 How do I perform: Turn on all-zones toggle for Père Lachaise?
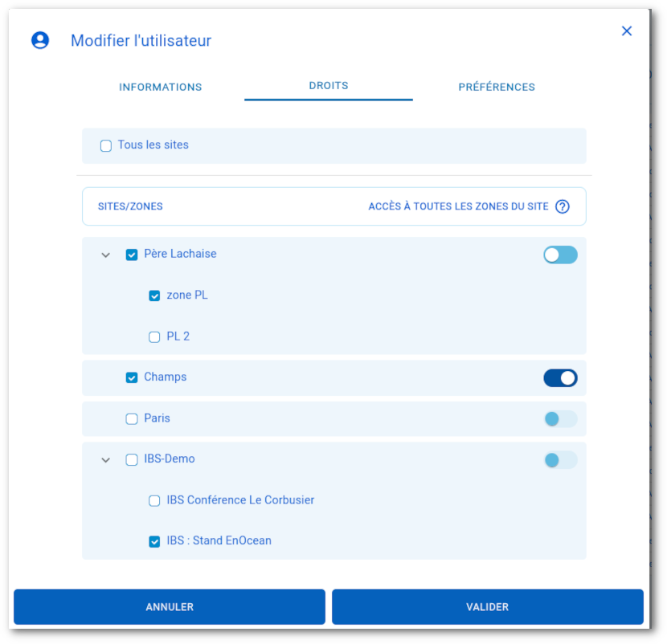[560, 255]
